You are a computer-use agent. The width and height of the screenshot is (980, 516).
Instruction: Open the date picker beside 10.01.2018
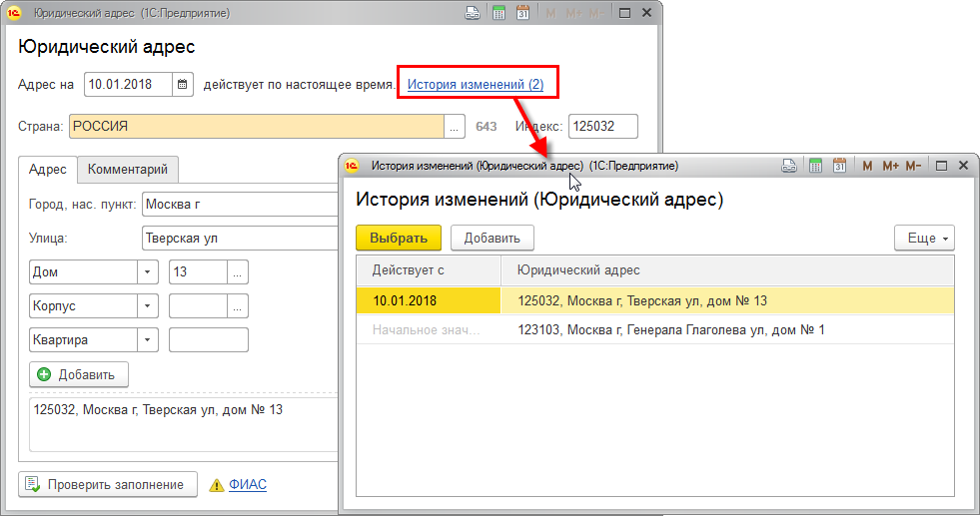[183, 85]
